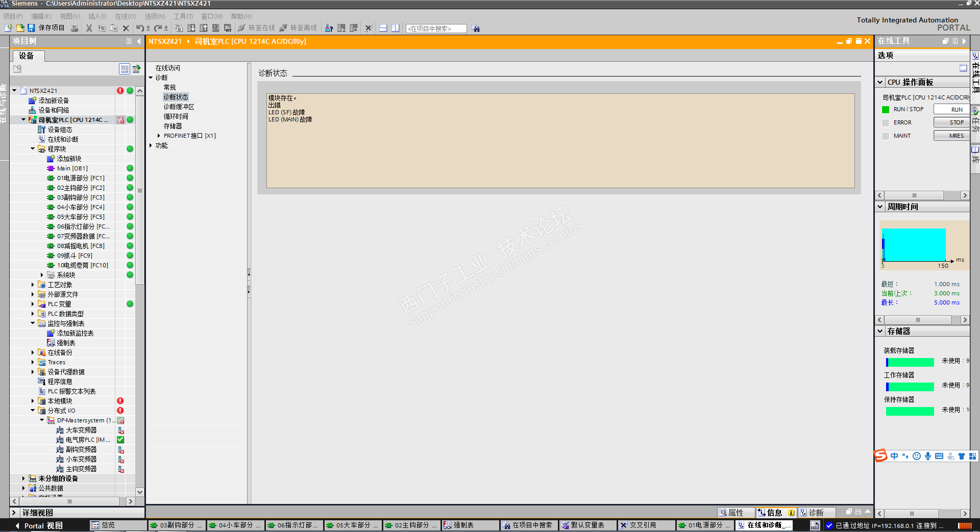The image size is (980, 532).
Task: Click the Cross-reference toolbar icon
Action: point(369,28)
